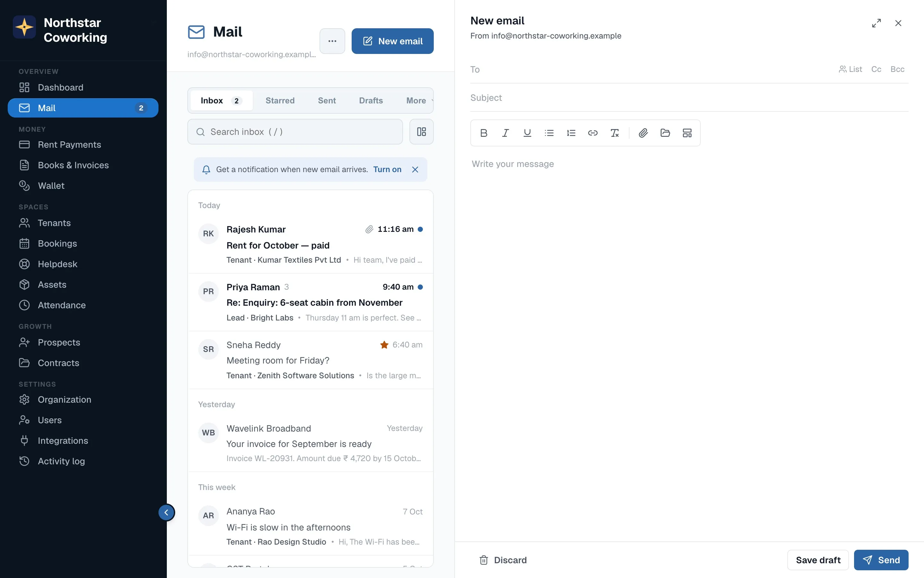Save the email as draft
Viewport: 924px width, 578px height.
(x=818, y=560)
